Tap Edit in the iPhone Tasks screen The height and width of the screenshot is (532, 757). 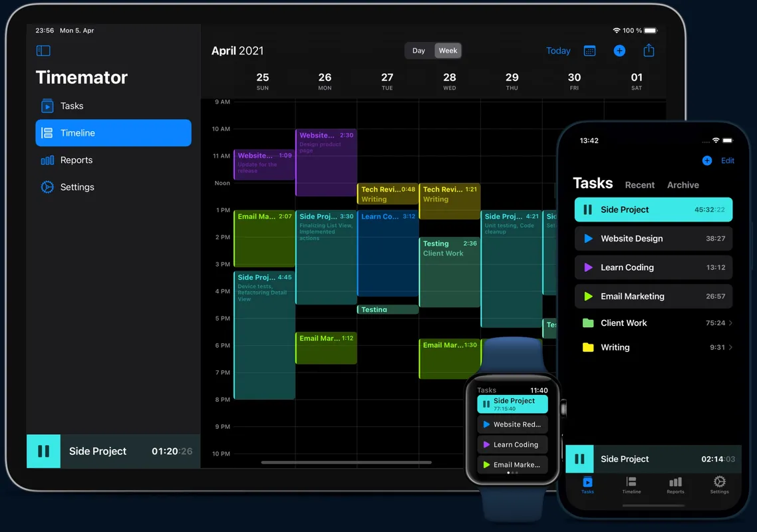pyautogui.click(x=728, y=161)
